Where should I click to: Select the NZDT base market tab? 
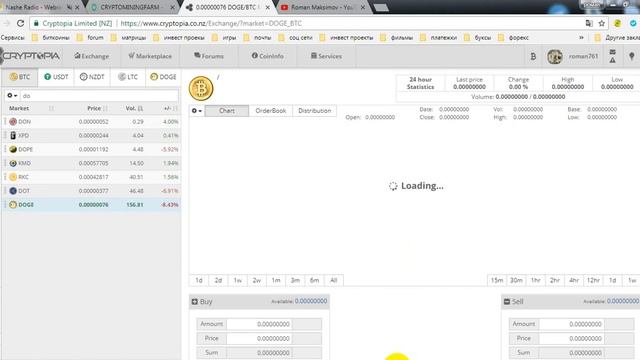click(x=92, y=77)
